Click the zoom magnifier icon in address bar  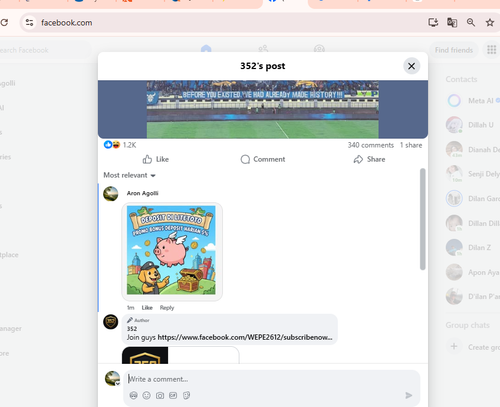[x=471, y=23]
